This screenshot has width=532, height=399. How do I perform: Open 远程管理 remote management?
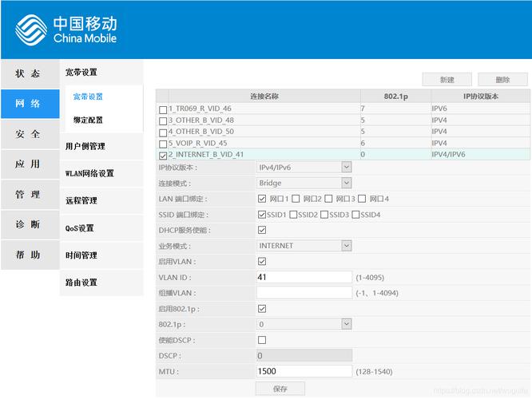(x=101, y=200)
